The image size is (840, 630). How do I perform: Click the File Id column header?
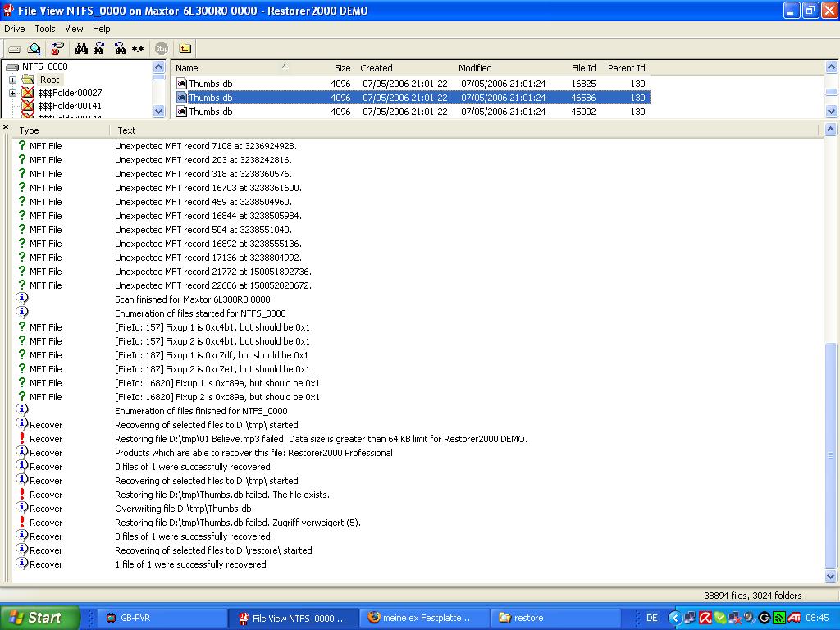[583, 68]
